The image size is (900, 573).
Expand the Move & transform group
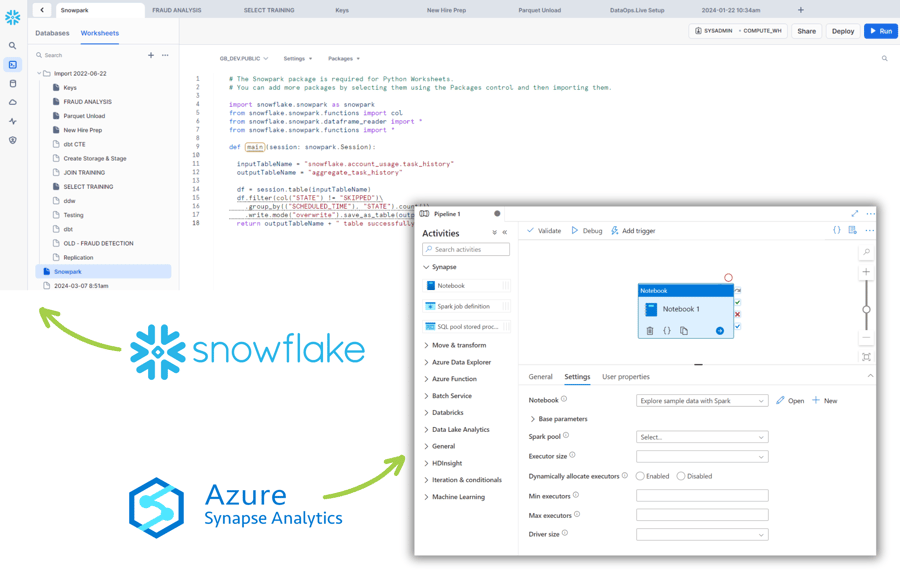click(426, 345)
